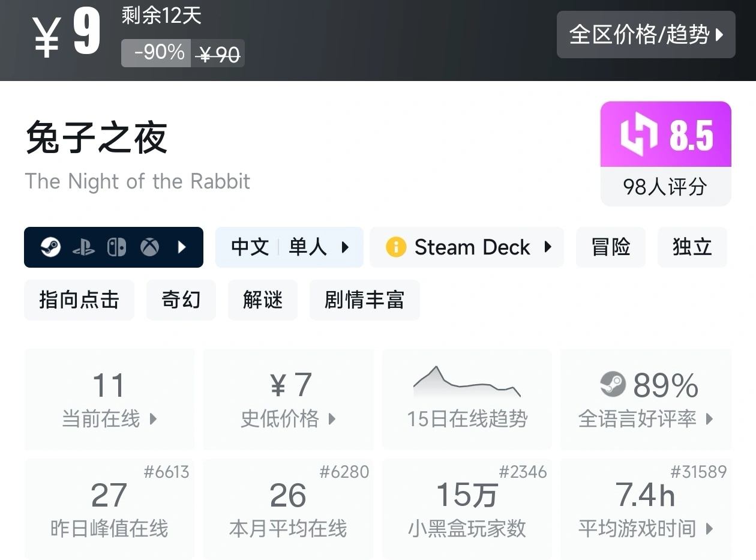The width and height of the screenshot is (756, 560).
Task: Select the 独立 tag
Action: coord(692,247)
